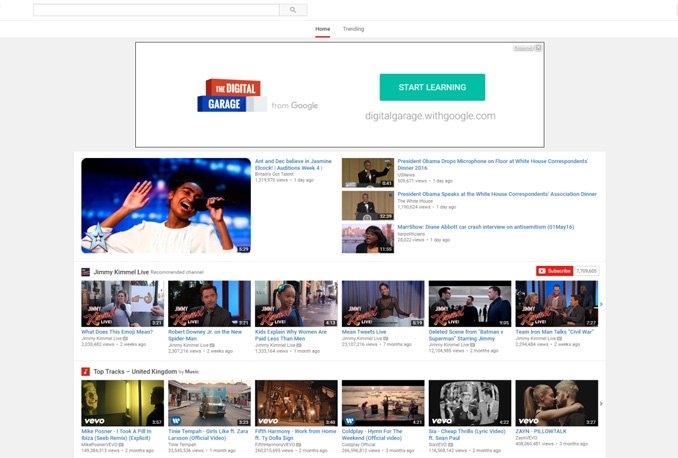Image resolution: width=678 pixels, height=458 pixels.
Task: Open 'MarrShow: Diane Abbott car crash interview' title
Action: [486, 227]
